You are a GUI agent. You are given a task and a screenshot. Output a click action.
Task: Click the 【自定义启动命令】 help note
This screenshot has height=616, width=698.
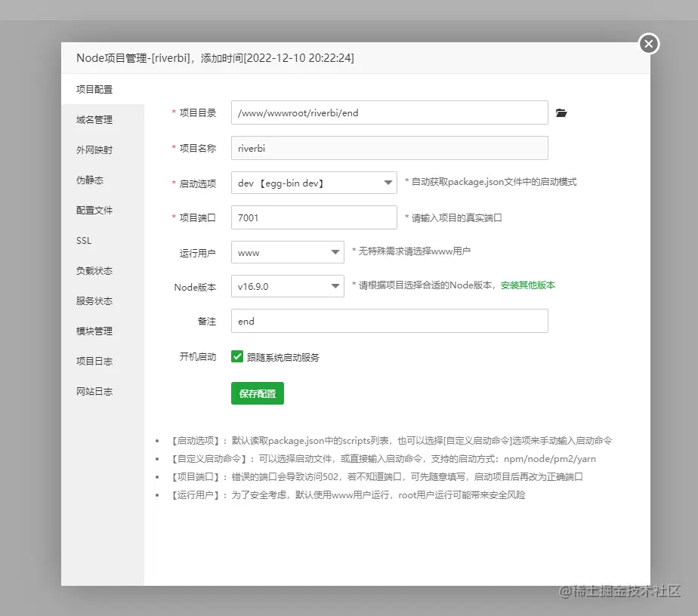(382, 459)
